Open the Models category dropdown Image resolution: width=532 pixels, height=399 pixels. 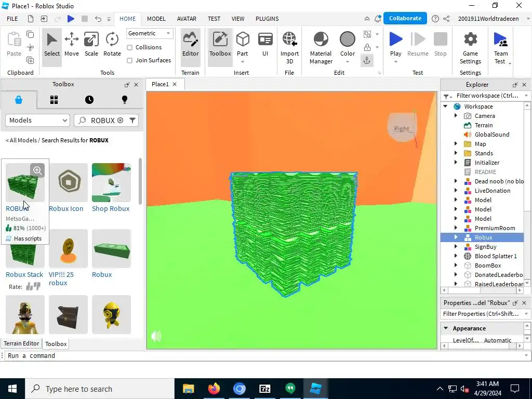[x=37, y=121]
